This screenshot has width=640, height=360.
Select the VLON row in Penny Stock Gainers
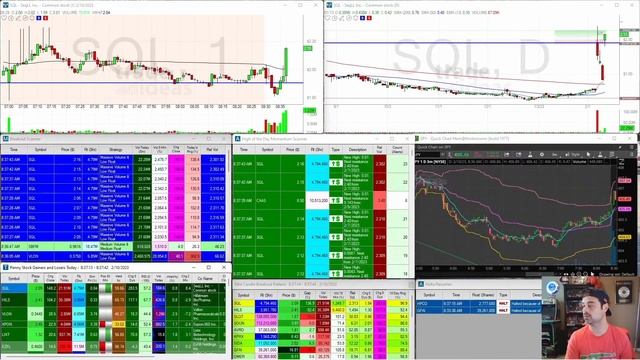113,313
